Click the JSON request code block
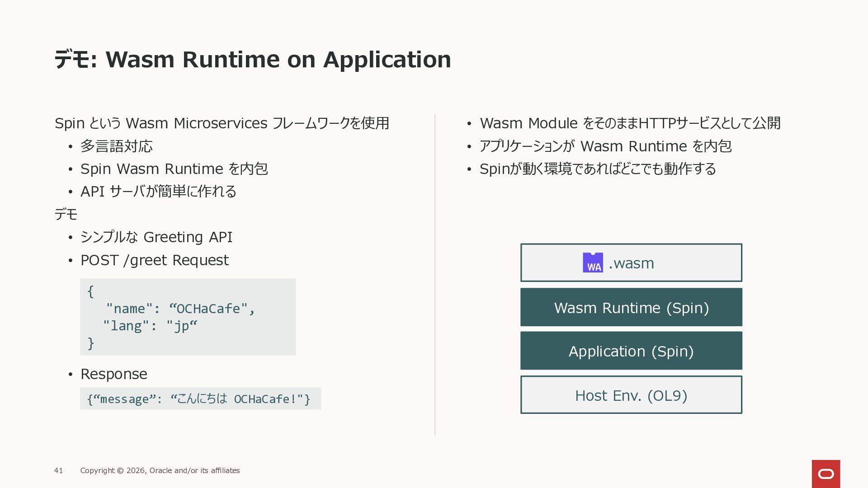 point(188,317)
